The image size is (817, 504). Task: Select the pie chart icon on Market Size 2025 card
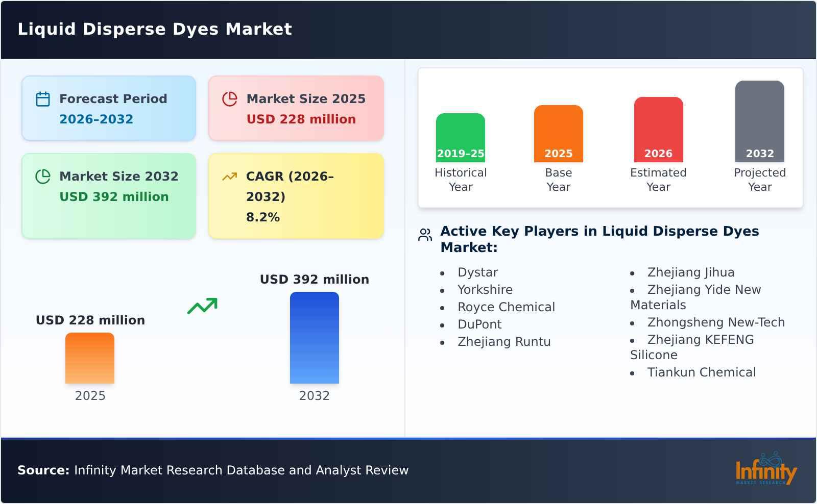[230, 99]
